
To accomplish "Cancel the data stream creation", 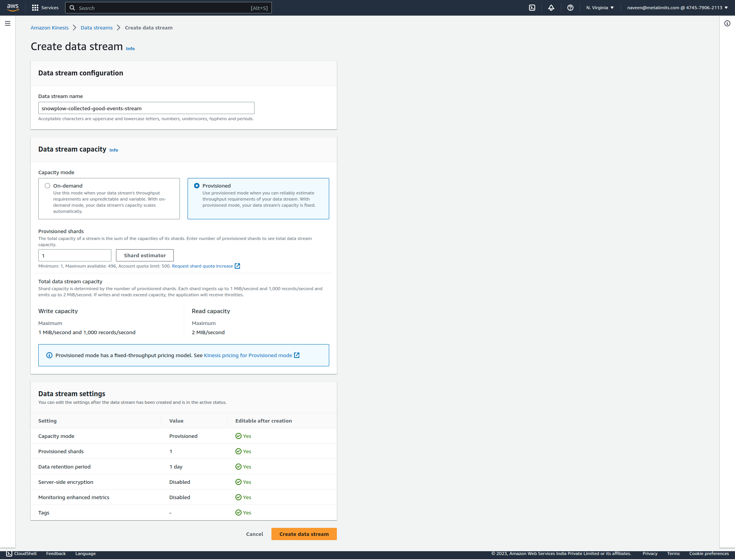I will (255, 534).
